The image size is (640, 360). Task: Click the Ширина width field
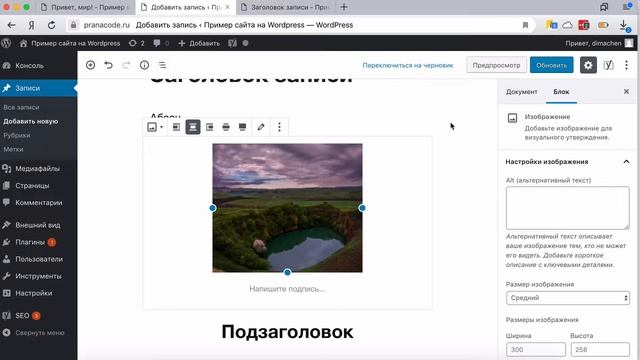point(536,350)
